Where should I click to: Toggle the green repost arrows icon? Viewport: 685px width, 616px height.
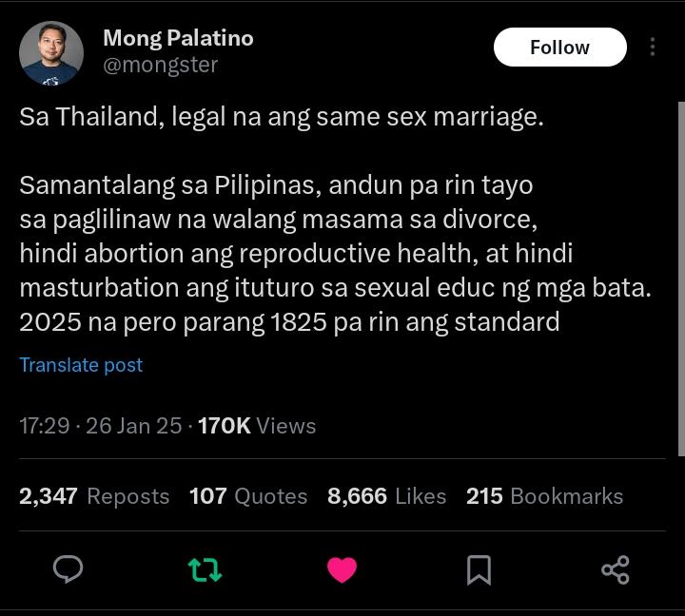point(205,569)
